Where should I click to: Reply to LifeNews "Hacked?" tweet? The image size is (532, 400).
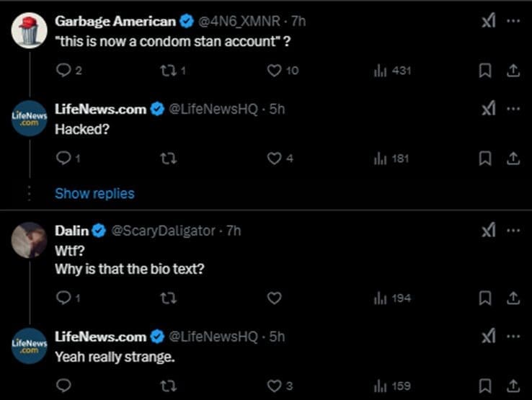coord(63,159)
